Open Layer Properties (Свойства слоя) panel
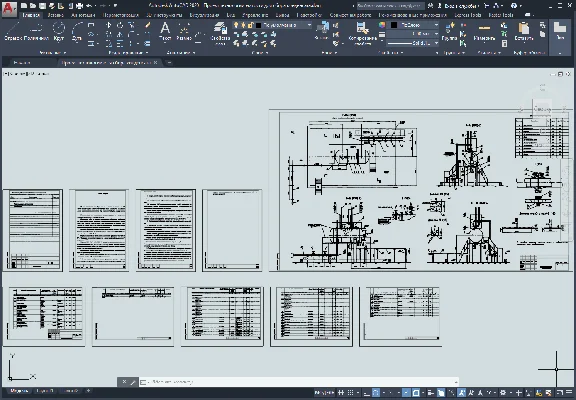The height and width of the screenshot is (400, 576). (220, 33)
